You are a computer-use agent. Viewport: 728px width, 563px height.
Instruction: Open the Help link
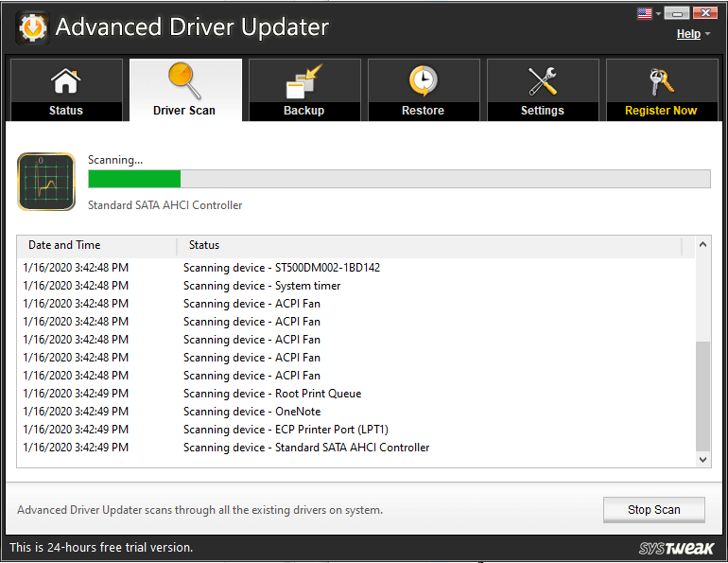pos(688,34)
